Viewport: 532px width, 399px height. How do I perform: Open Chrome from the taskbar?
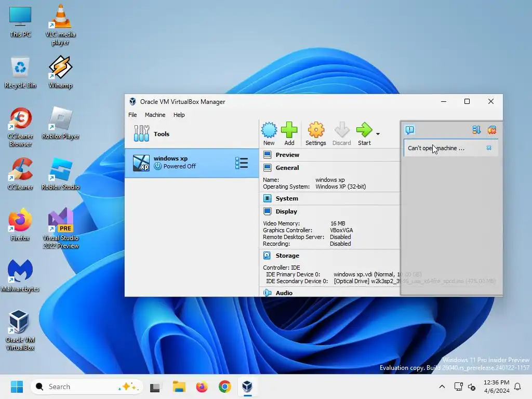224,387
